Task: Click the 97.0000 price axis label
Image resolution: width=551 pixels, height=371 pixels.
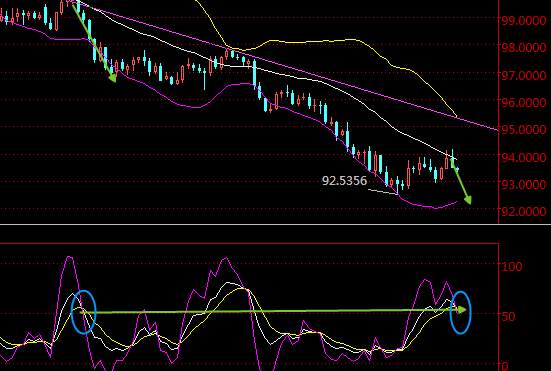Action: pos(524,75)
